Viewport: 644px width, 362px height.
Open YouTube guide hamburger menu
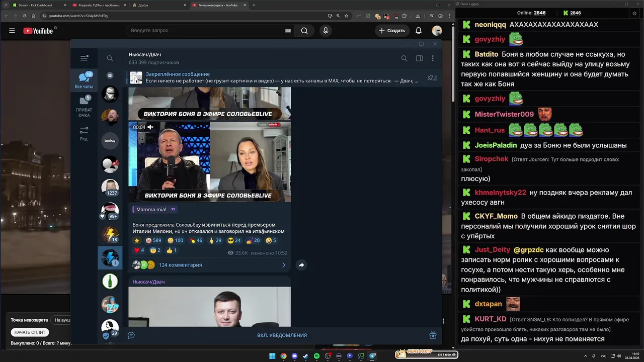click(x=12, y=31)
